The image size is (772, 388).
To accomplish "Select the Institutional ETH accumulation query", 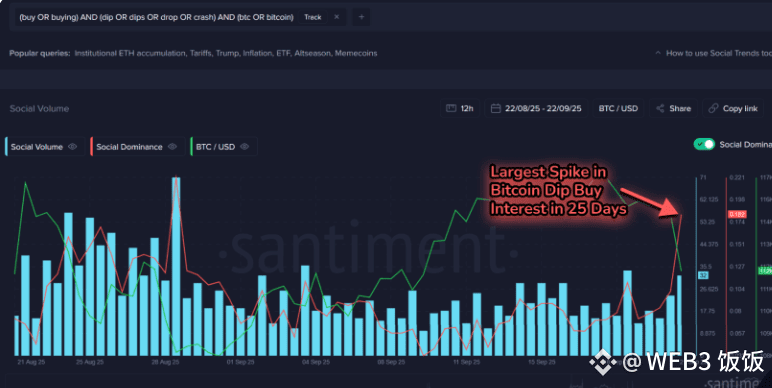I will tap(130, 53).
